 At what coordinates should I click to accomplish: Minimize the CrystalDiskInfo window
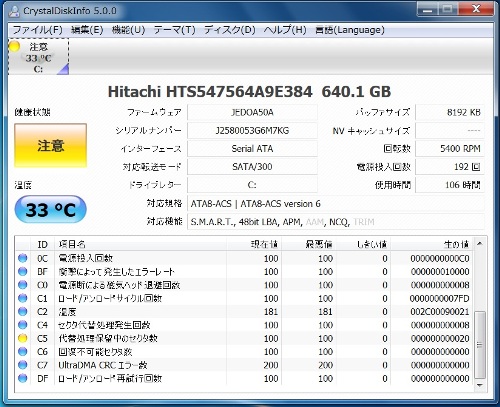(428, 9)
